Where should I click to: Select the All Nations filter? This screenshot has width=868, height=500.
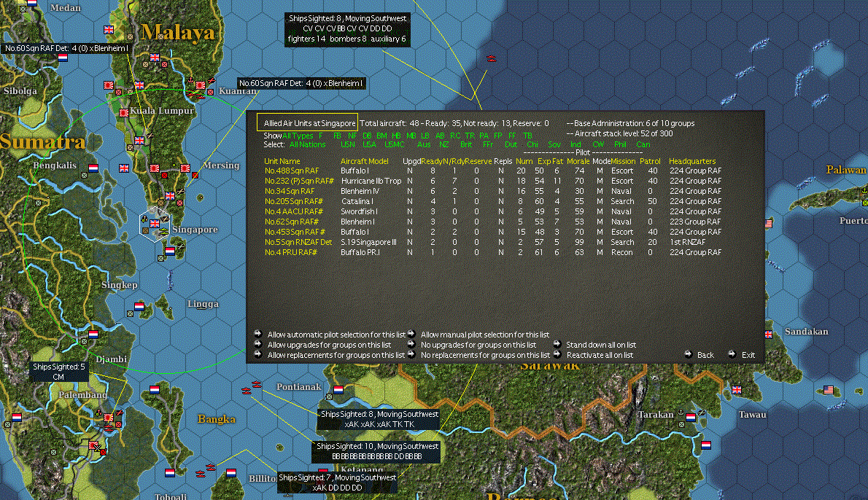(x=308, y=144)
